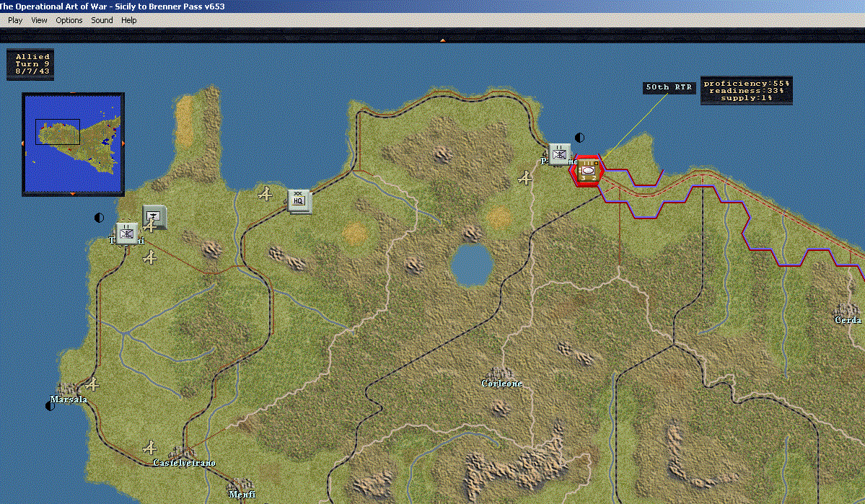This screenshot has height=504, width=865.
Task: Click the readiness:33% stat line
Action: click(x=747, y=90)
